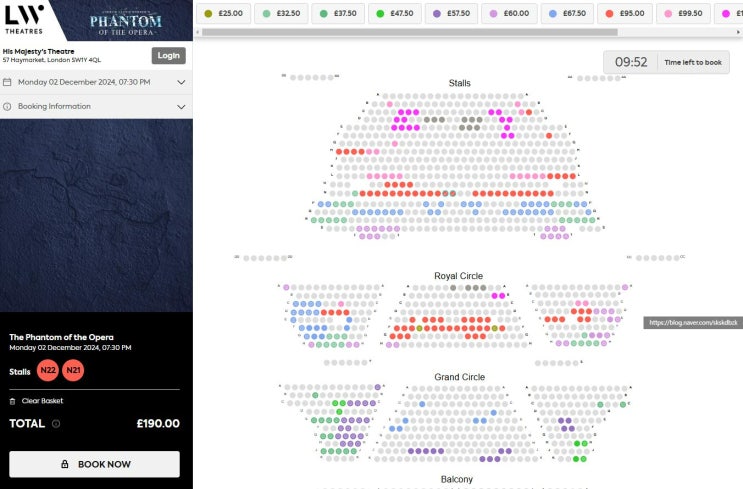Click the Booking Information info icon

[8, 106]
